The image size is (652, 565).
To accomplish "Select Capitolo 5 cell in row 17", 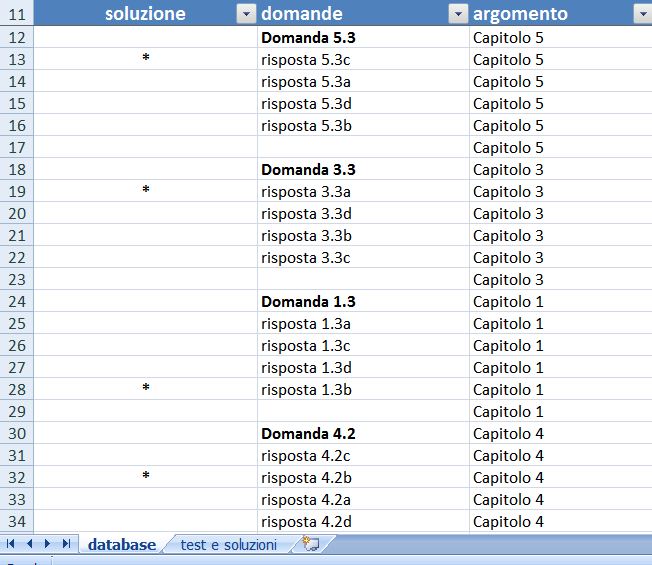I will click(x=561, y=148).
